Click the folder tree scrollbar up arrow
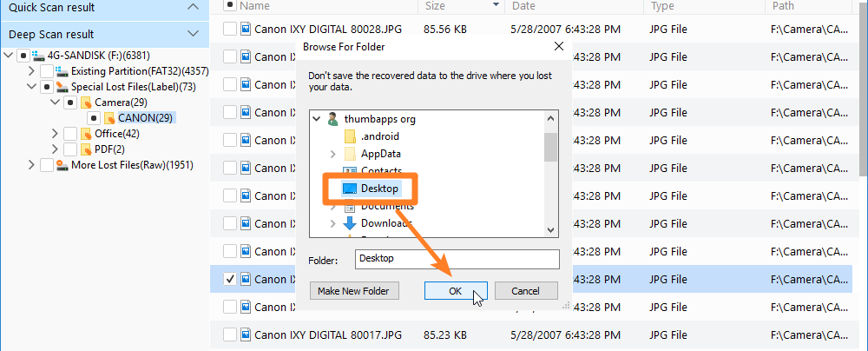The width and height of the screenshot is (868, 351). click(x=550, y=118)
